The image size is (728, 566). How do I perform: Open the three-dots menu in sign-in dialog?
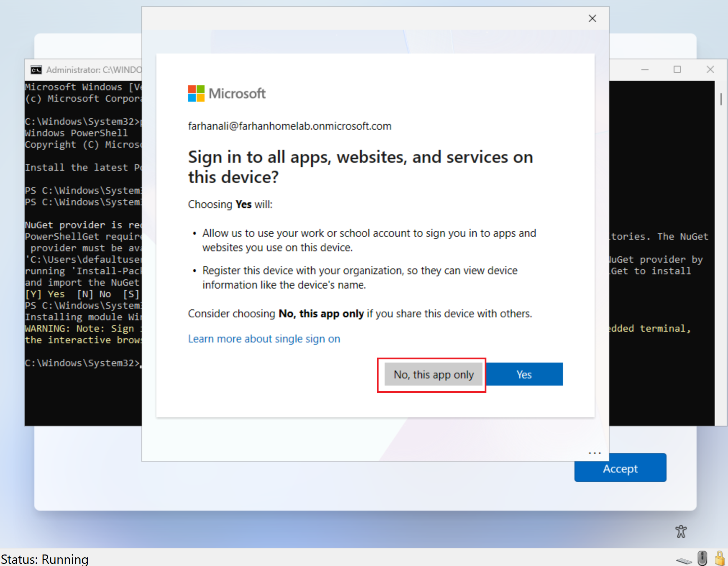click(595, 453)
